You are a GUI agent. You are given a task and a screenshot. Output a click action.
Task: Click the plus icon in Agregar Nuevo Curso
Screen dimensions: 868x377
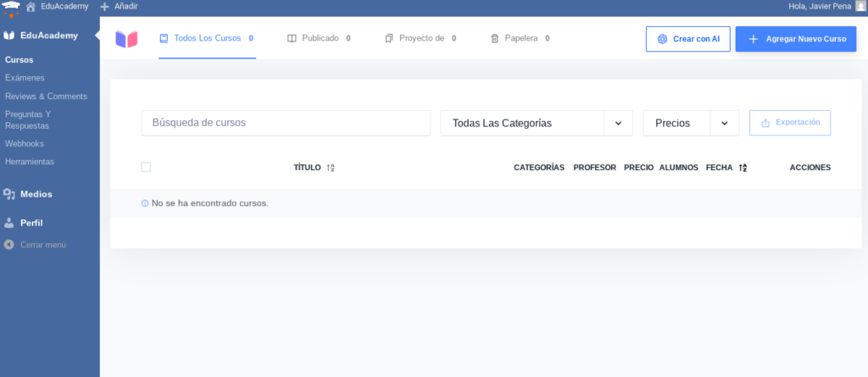754,39
